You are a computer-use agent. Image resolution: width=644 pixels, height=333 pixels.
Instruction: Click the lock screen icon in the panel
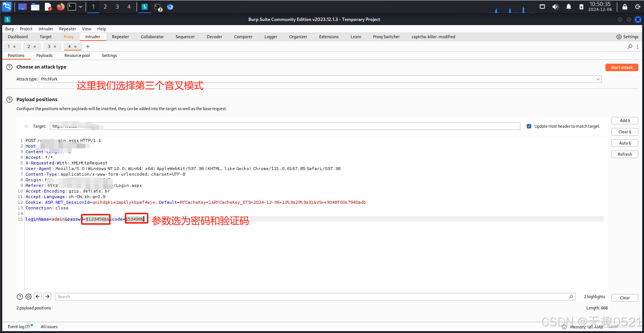tap(625, 7)
